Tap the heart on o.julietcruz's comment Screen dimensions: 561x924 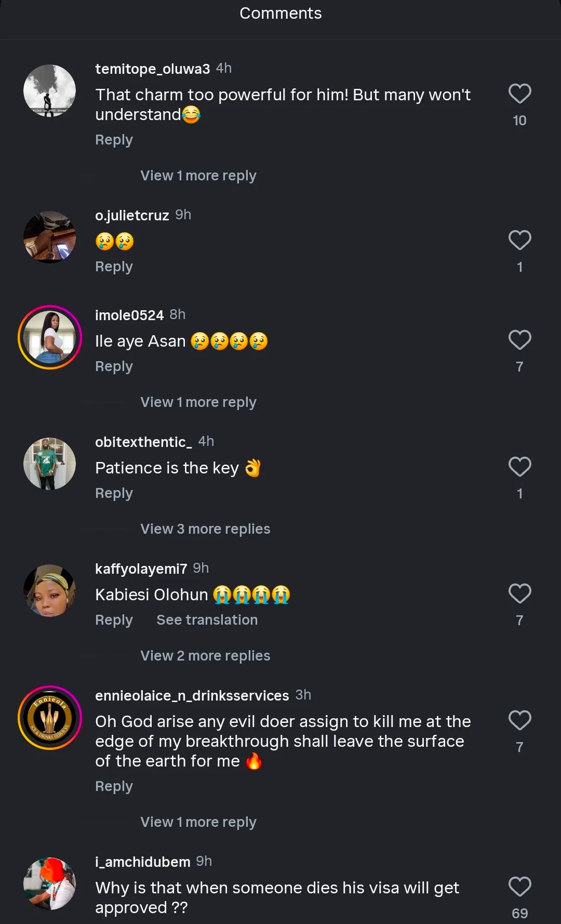coord(519,241)
